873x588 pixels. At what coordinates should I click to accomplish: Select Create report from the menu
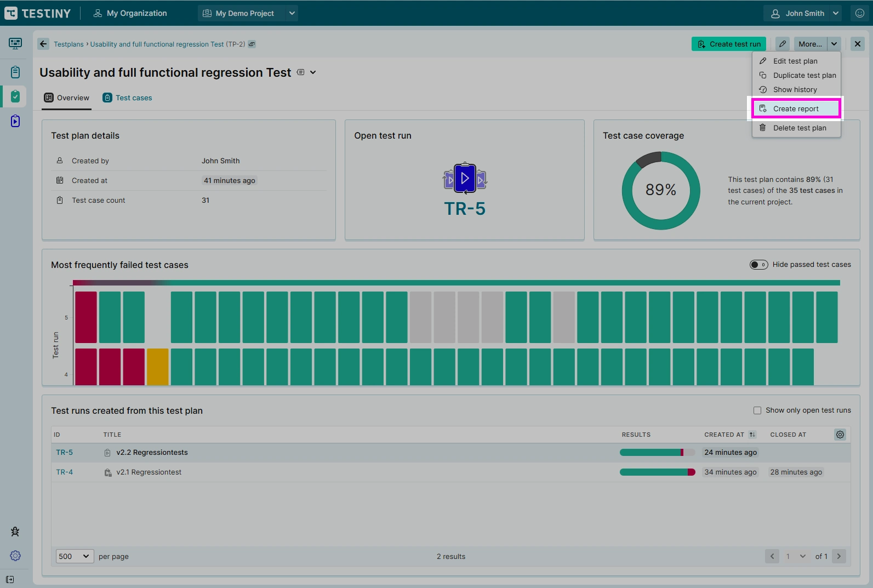point(796,109)
